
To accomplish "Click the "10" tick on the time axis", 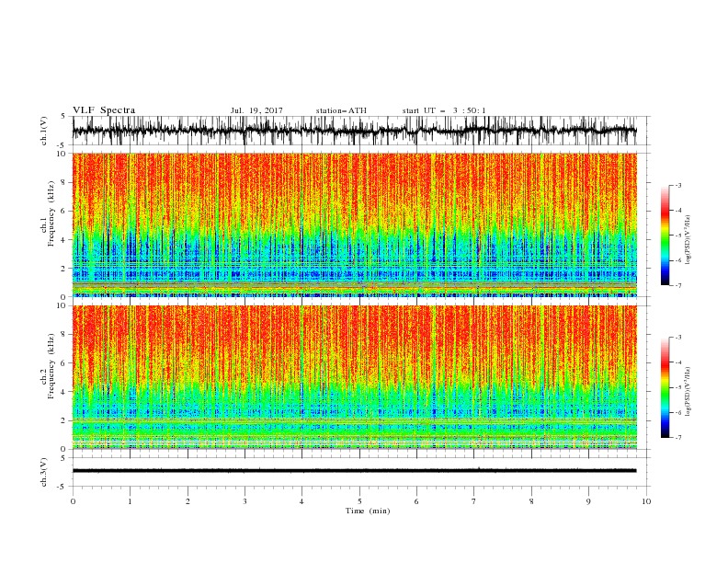I will pyautogui.click(x=646, y=501).
